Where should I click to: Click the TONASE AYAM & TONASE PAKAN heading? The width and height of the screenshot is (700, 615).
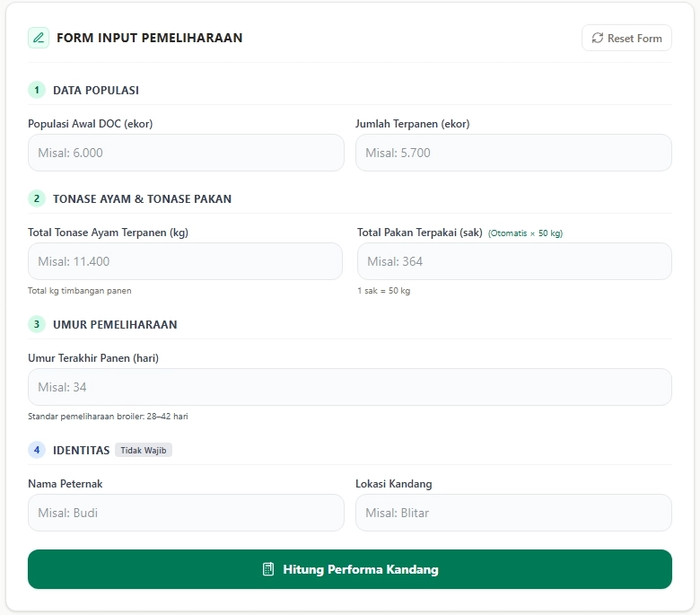[143, 198]
